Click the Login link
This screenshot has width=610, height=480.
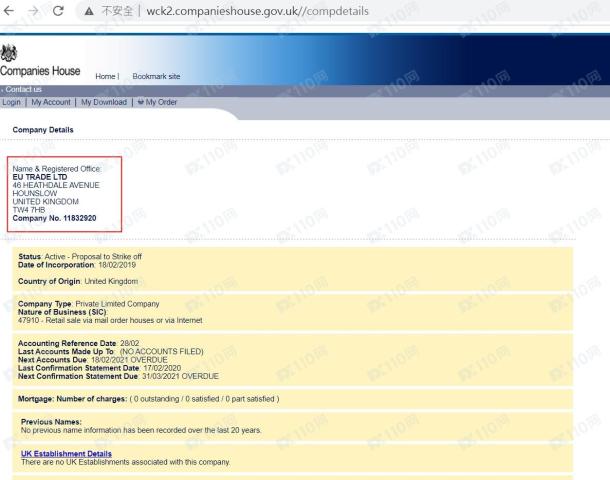tap(12, 102)
